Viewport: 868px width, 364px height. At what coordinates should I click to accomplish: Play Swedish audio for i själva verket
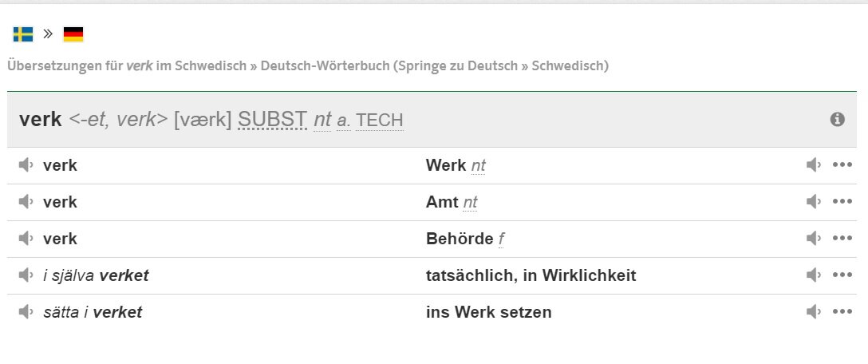click(26, 275)
